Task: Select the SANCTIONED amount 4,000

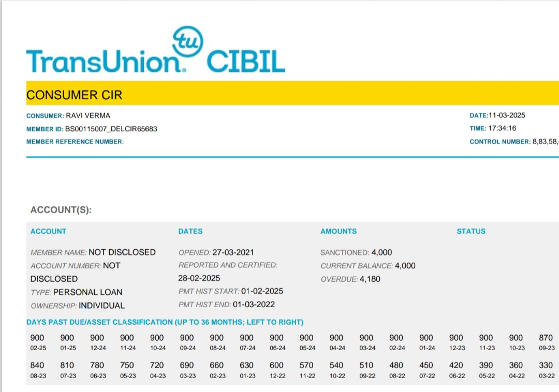Action: tap(381, 252)
